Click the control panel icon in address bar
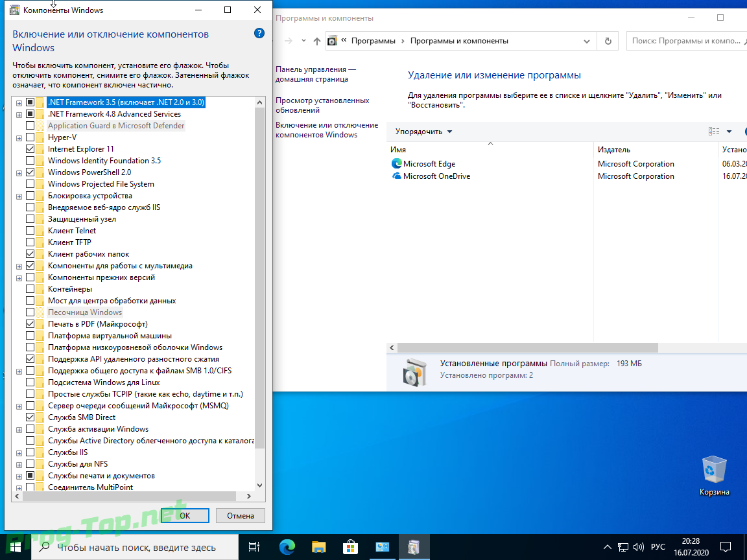Image resolution: width=747 pixels, height=560 pixels. pos(332,41)
